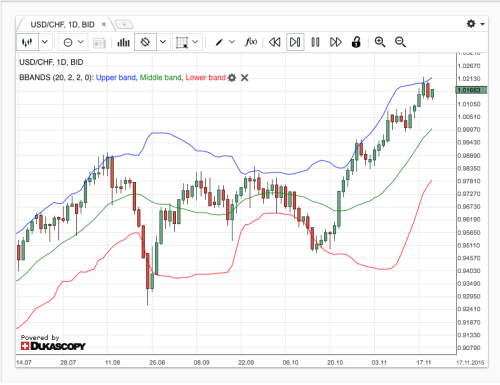500x385 pixels.
Task: Switch to the USD/CHF, 1D, BID tab
Action: pos(62,25)
